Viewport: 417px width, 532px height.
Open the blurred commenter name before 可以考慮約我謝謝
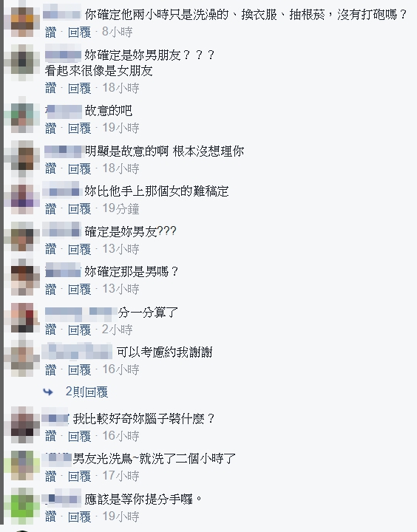[77, 351]
